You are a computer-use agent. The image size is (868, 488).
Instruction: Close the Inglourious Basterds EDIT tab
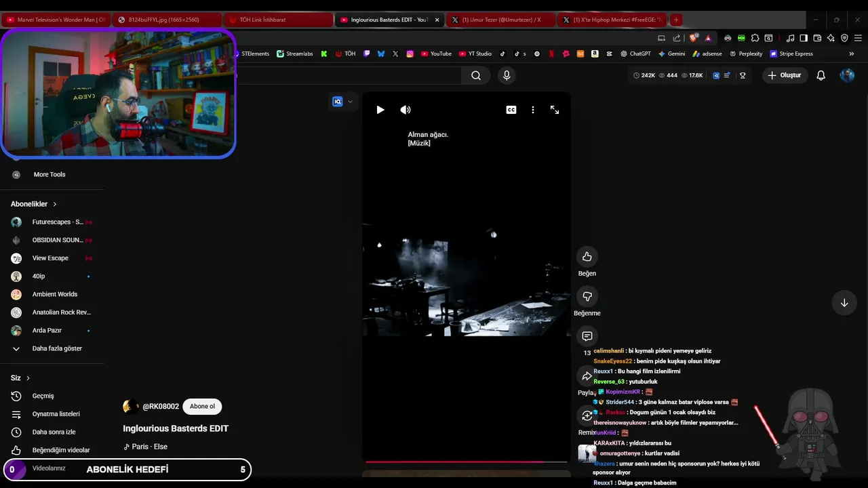pos(437,20)
